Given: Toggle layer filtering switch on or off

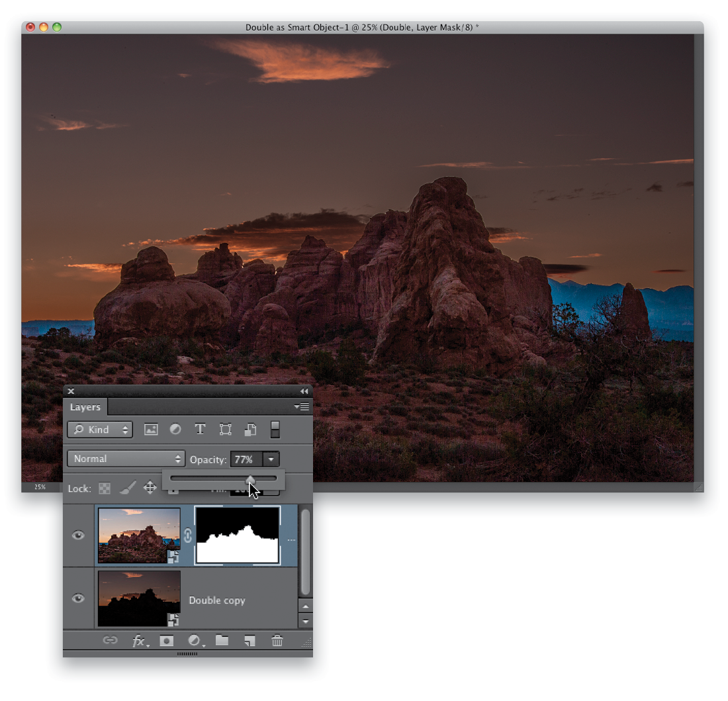Looking at the screenshot, I should 275,430.
